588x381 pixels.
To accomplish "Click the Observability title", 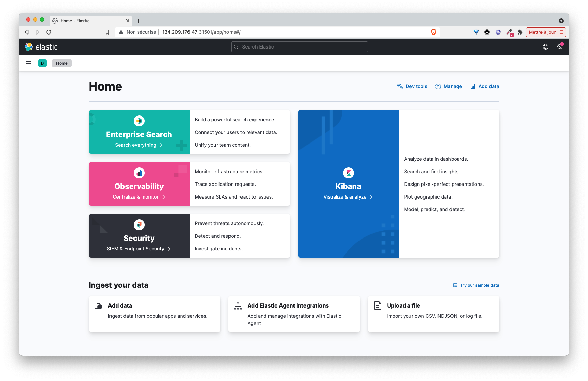I will coord(139,186).
